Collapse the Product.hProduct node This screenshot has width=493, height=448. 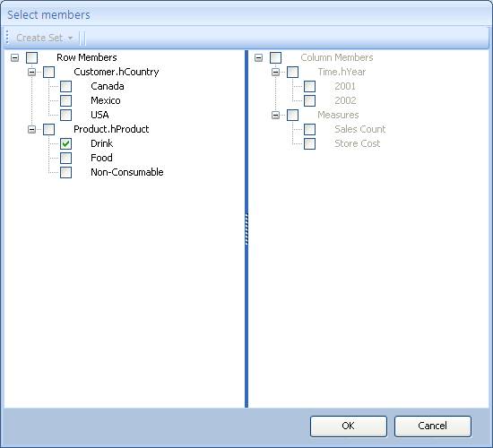coord(31,129)
